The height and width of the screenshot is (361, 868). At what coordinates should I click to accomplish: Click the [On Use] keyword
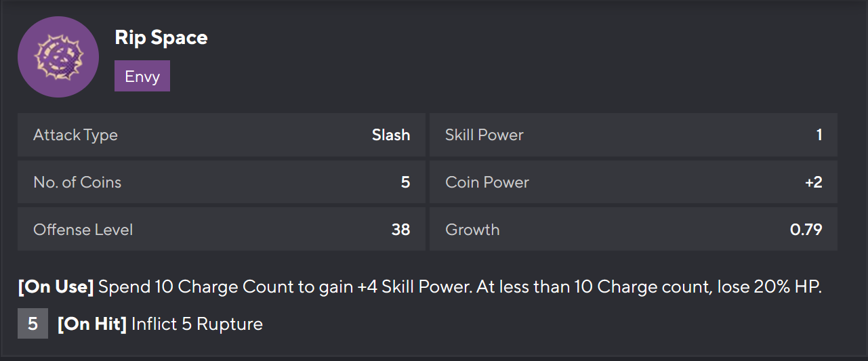click(x=56, y=286)
